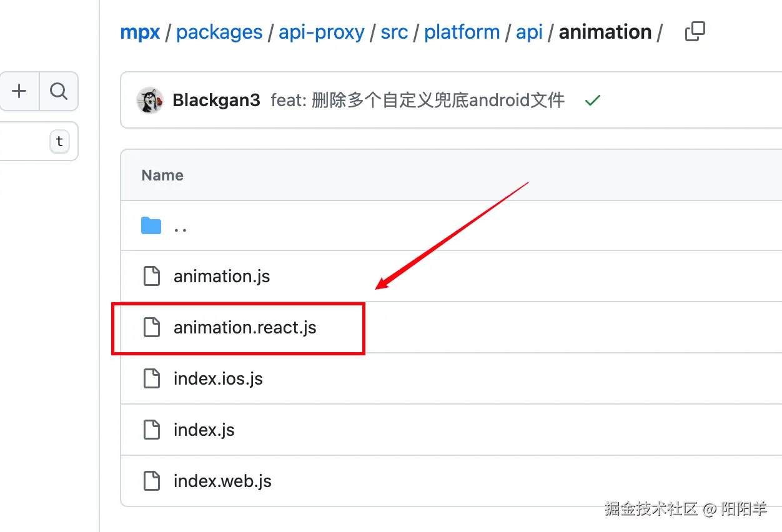Open the index.js file

click(204, 430)
